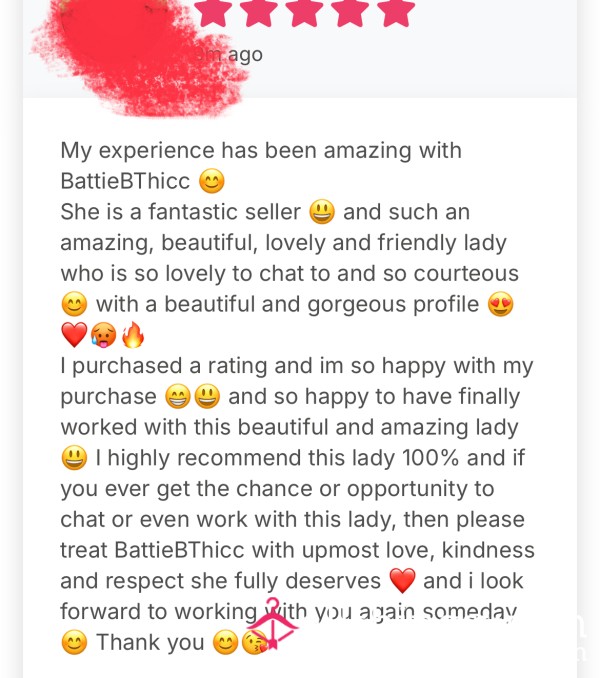Viewport: 600px width, 678px height.
Task: Tap the fire emoji
Action: pos(133,335)
